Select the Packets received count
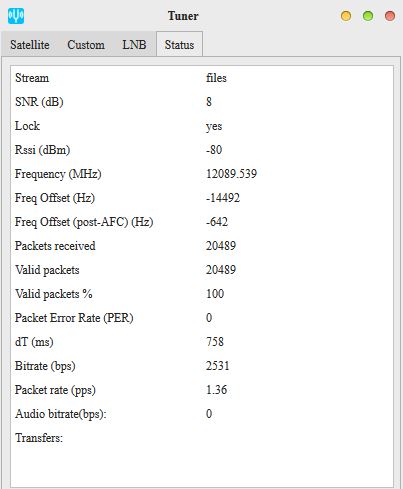The width and height of the screenshot is (403, 489). point(221,246)
